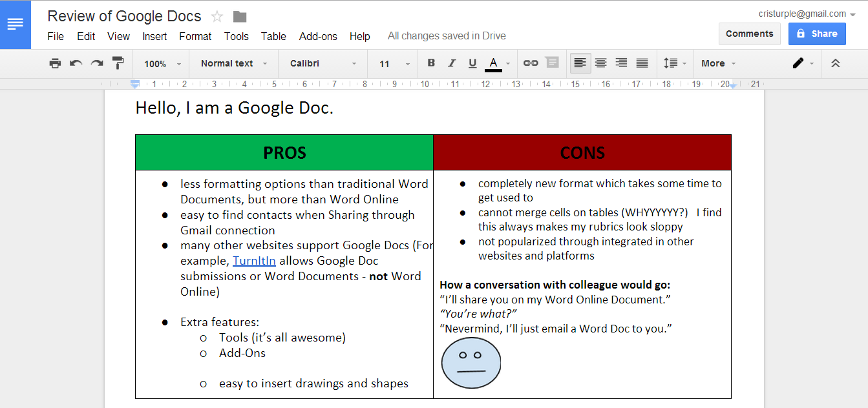
Task: Follow the TurnItIn hyperlink
Action: pos(255,261)
